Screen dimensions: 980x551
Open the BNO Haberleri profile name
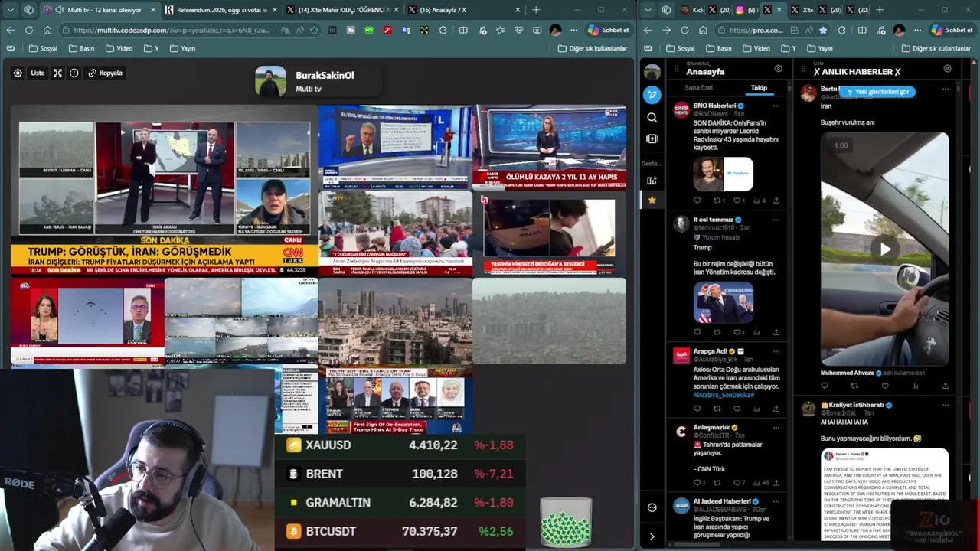tap(714, 106)
